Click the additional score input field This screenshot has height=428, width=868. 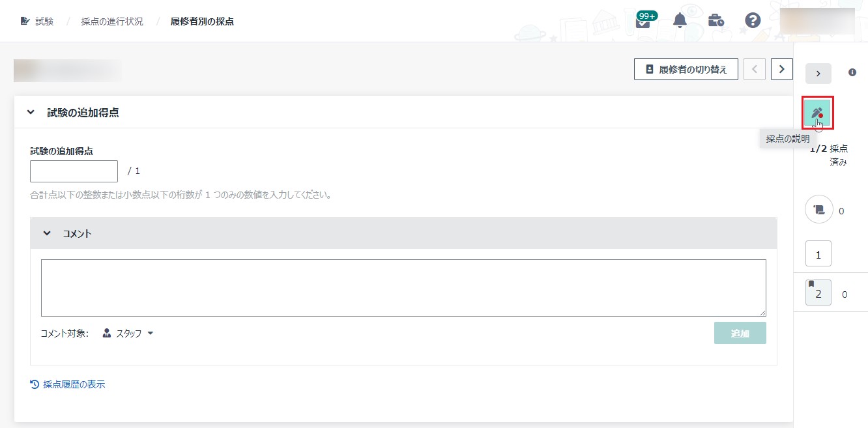[x=73, y=171]
